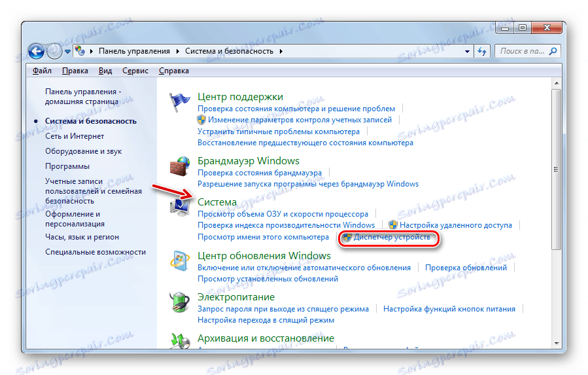Open Программы category in sidebar
588x375 pixels.
pyautogui.click(x=67, y=166)
